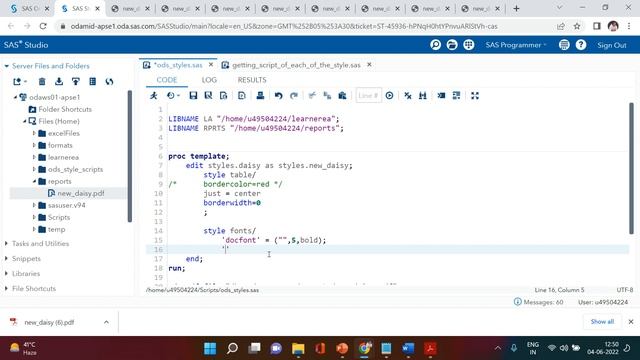640x360 pixels.
Task: Select the sasuser.v94 folder
Action: 67,205
